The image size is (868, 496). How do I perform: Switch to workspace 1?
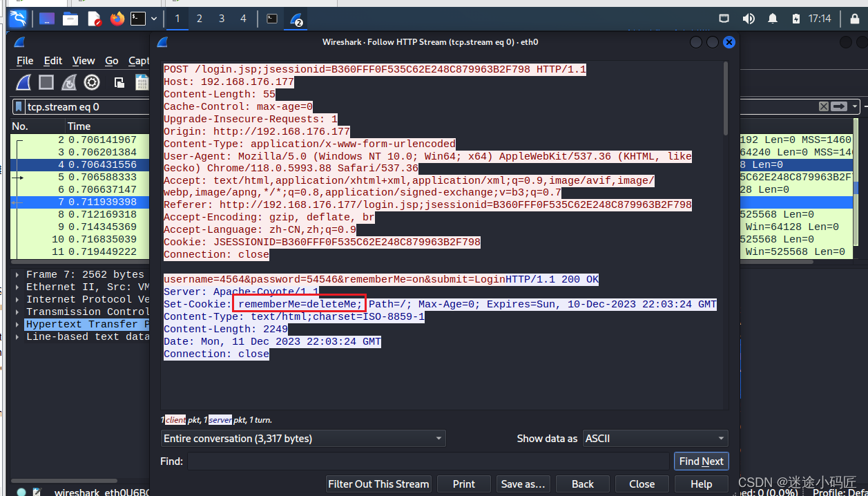[x=177, y=19]
